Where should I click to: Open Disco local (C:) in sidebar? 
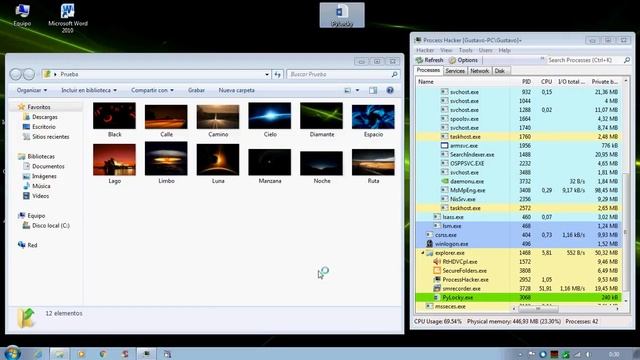(47, 226)
